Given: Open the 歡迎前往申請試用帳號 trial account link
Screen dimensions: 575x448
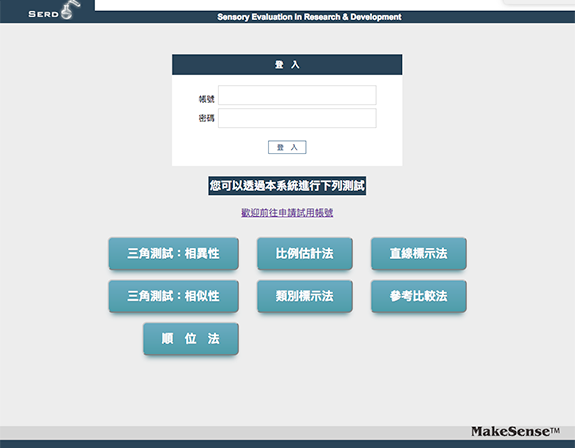Looking at the screenshot, I should coord(287,213).
